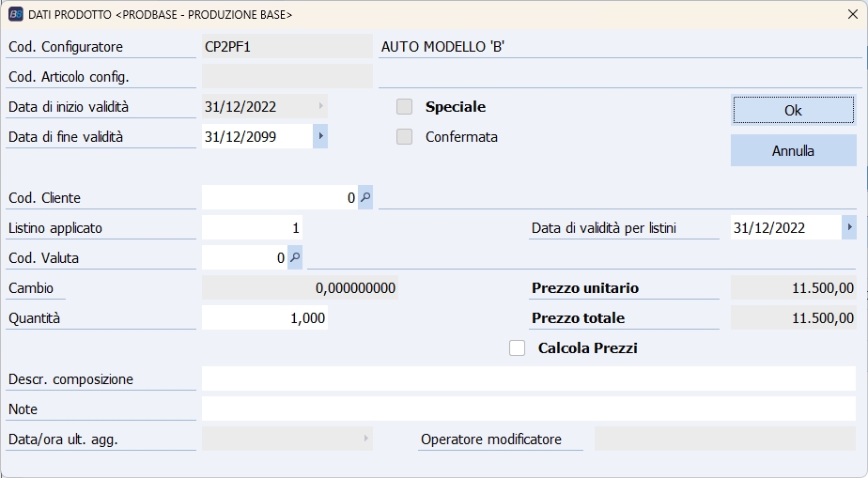Open the Data di fine validità date picker
Screen dimensions: 868x478
point(320,137)
